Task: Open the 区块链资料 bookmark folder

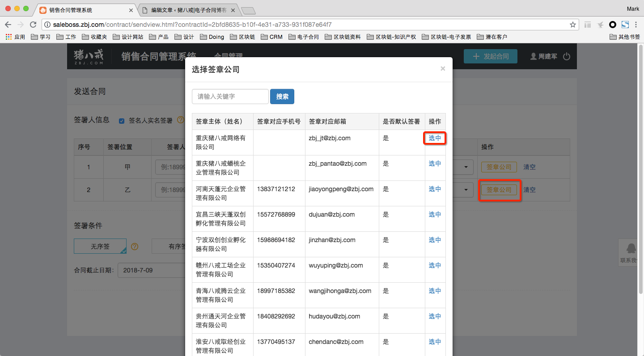Action: [343, 37]
